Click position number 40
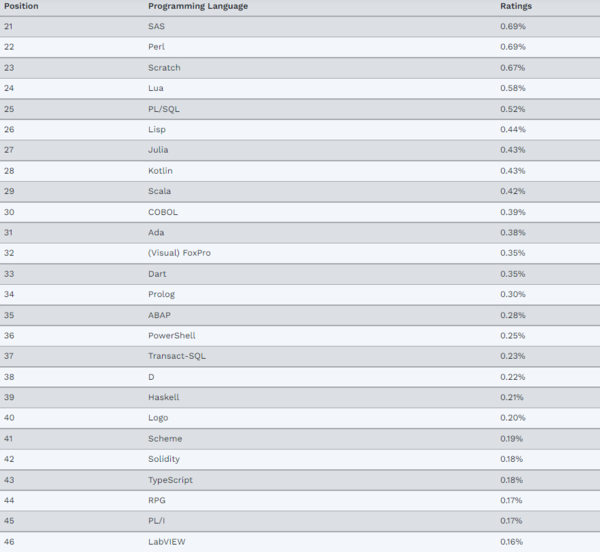 coord(9,418)
